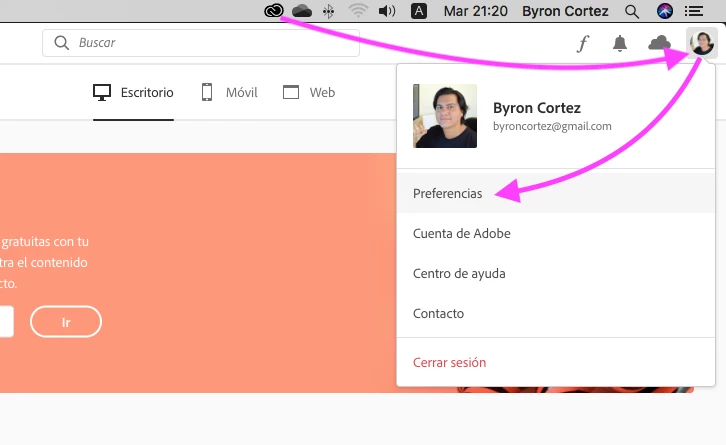Click the keyboard input source 'A' icon
The image size is (726, 445).
point(419,11)
